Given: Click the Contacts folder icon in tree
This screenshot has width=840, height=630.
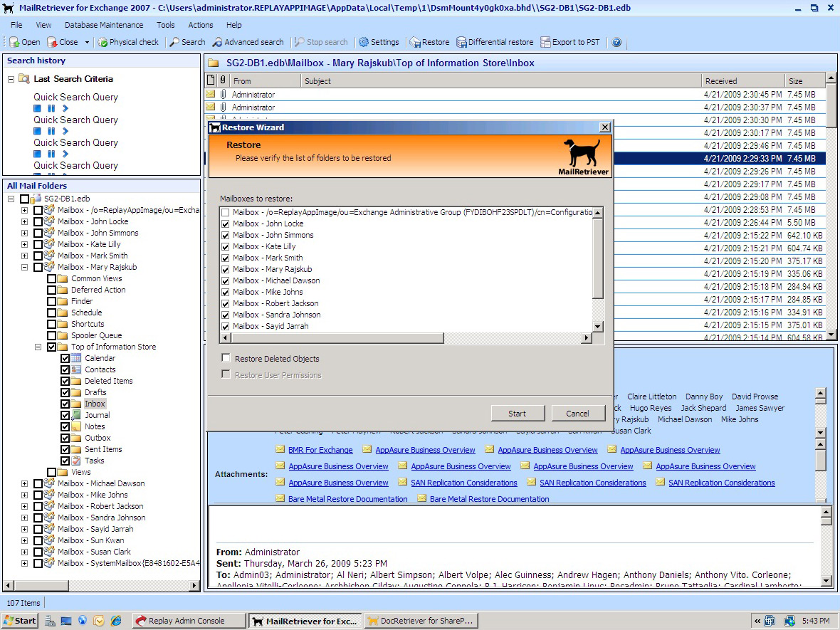Looking at the screenshot, I should 76,369.
